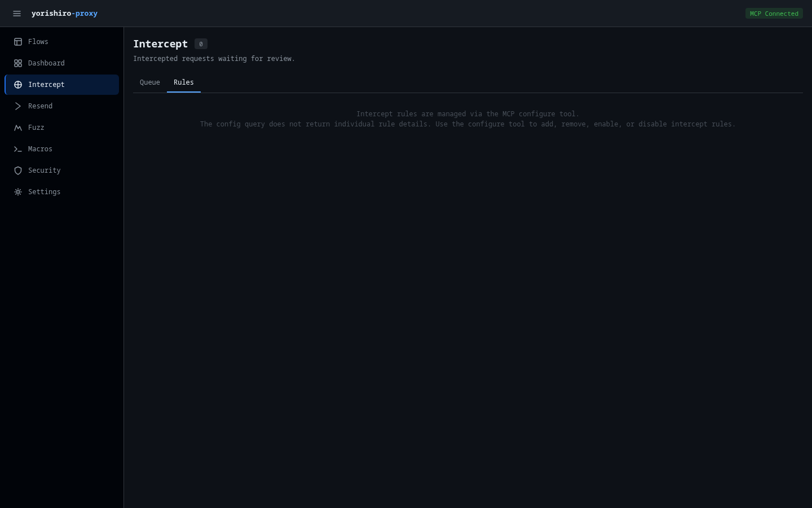Click the Dashboard grid icon
This screenshot has width=812, height=508.
18,63
